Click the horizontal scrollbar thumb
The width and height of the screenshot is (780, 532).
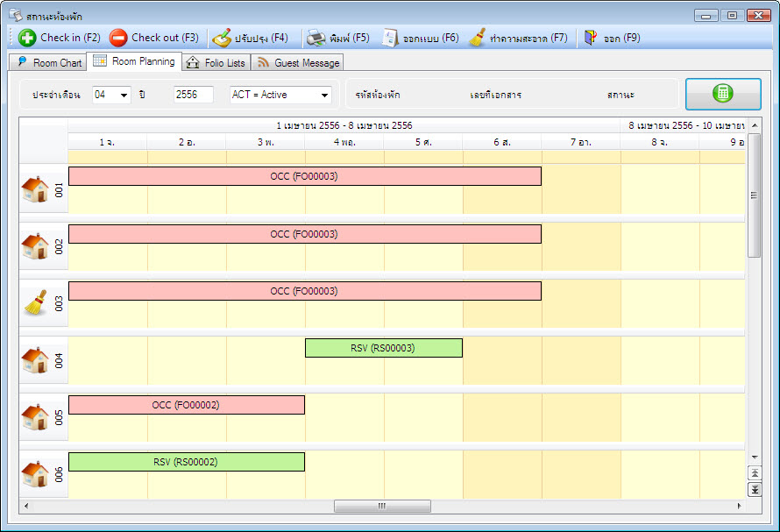tap(382, 506)
